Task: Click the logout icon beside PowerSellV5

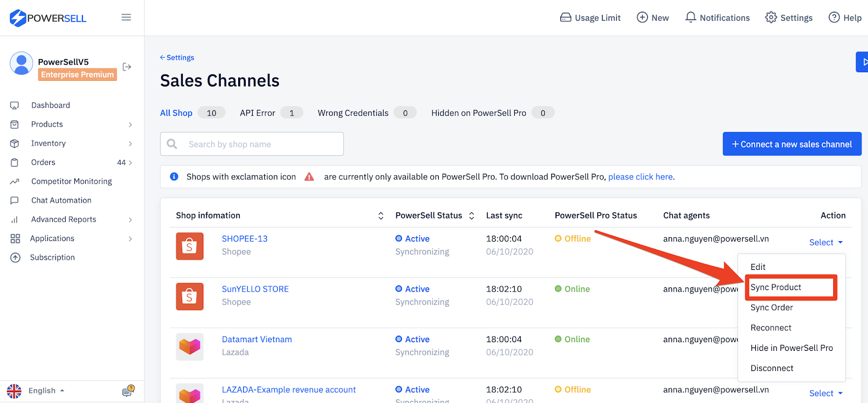Action: tap(127, 67)
